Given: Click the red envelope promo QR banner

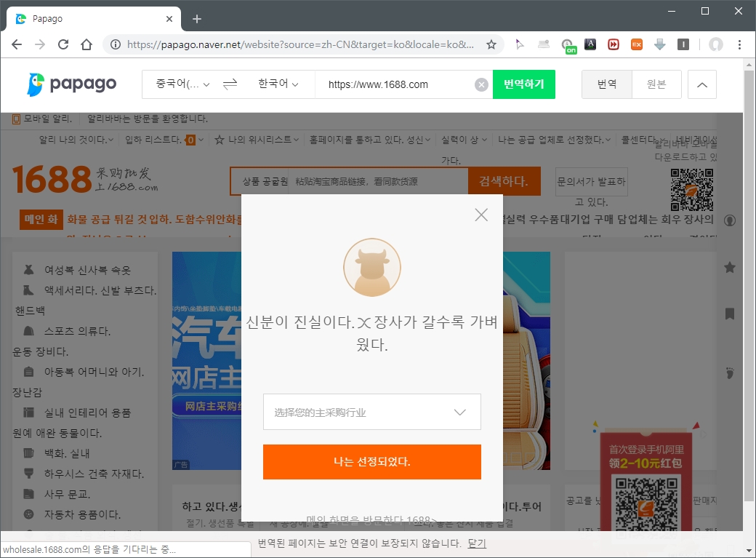Looking at the screenshot, I should [646, 482].
